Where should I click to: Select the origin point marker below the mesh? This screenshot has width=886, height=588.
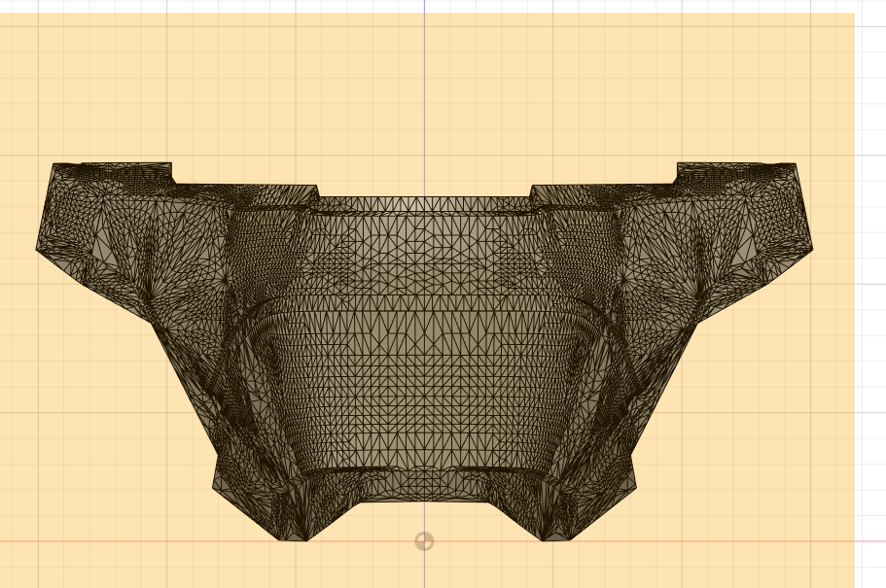pos(424,541)
